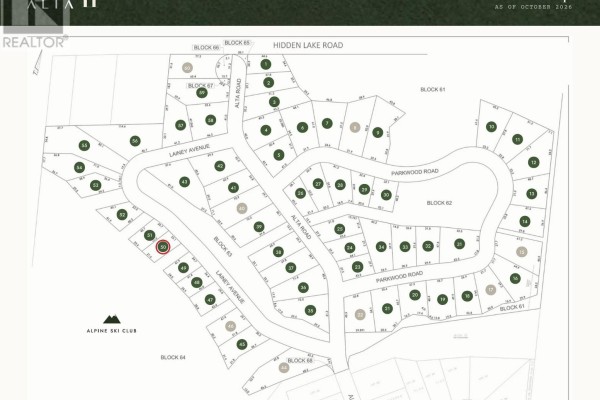Pick the lot 25 marker
This screenshot has height=400, width=600.
point(339,229)
